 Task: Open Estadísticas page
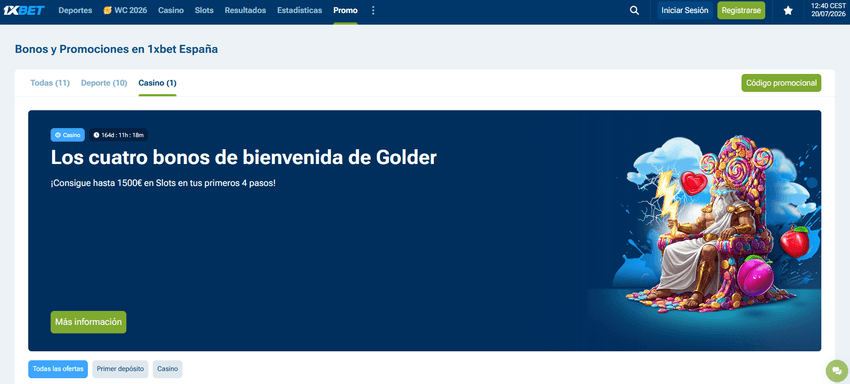click(x=299, y=10)
